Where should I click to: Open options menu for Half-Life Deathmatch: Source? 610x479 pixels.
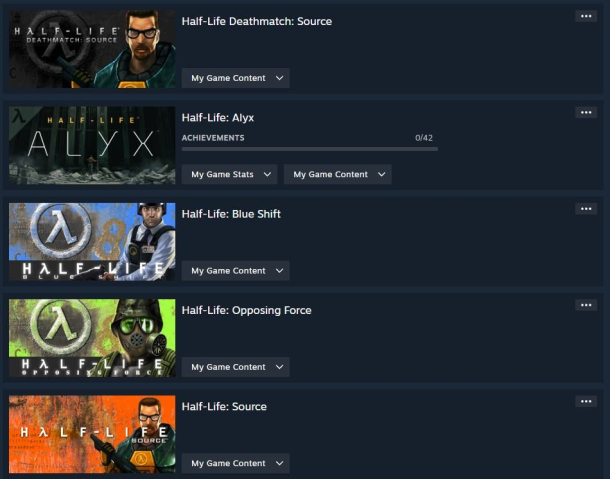click(x=586, y=16)
